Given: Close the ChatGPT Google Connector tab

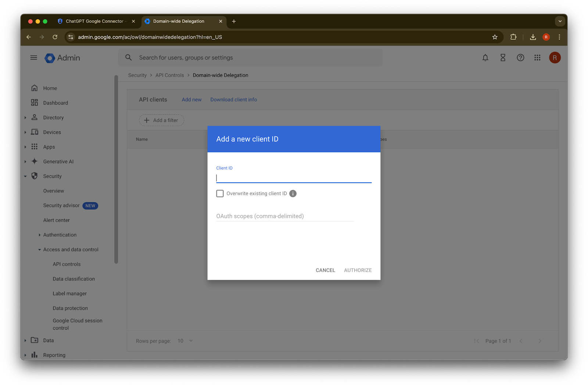Looking at the screenshot, I should coord(133,21).
